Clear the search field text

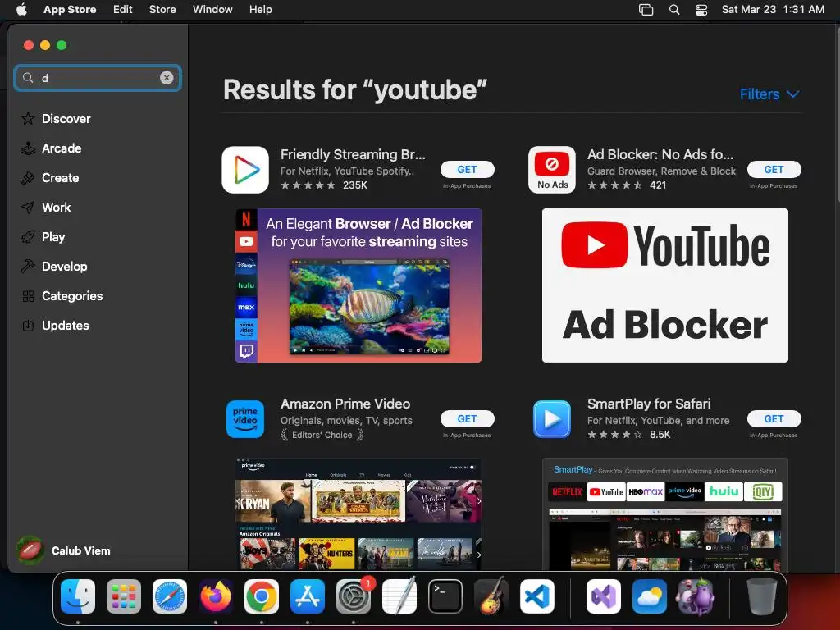click(x=167, y=78)
